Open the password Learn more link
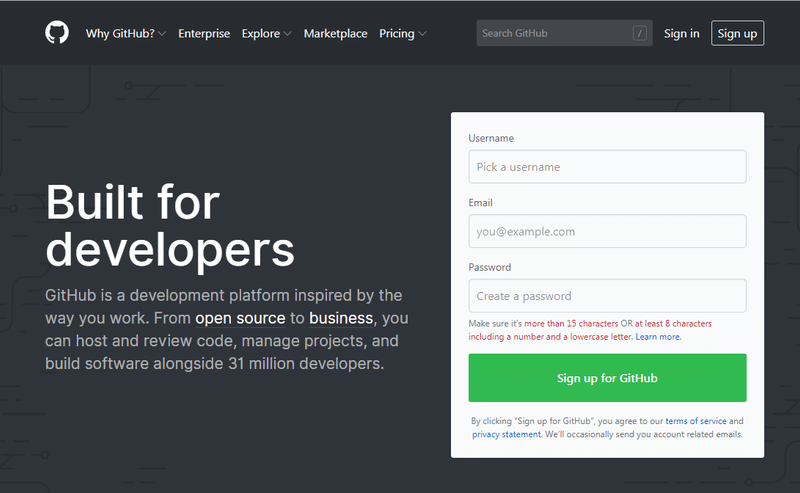 (x=658, y=337)
